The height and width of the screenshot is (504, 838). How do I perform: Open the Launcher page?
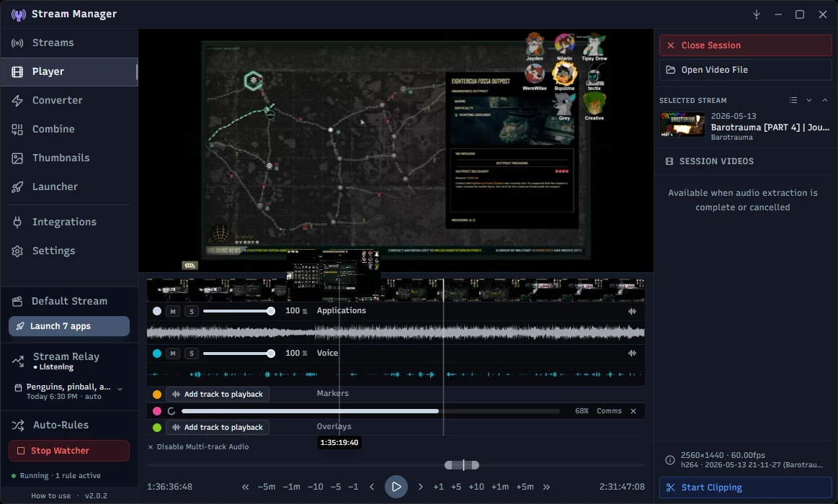pos(69,187)
